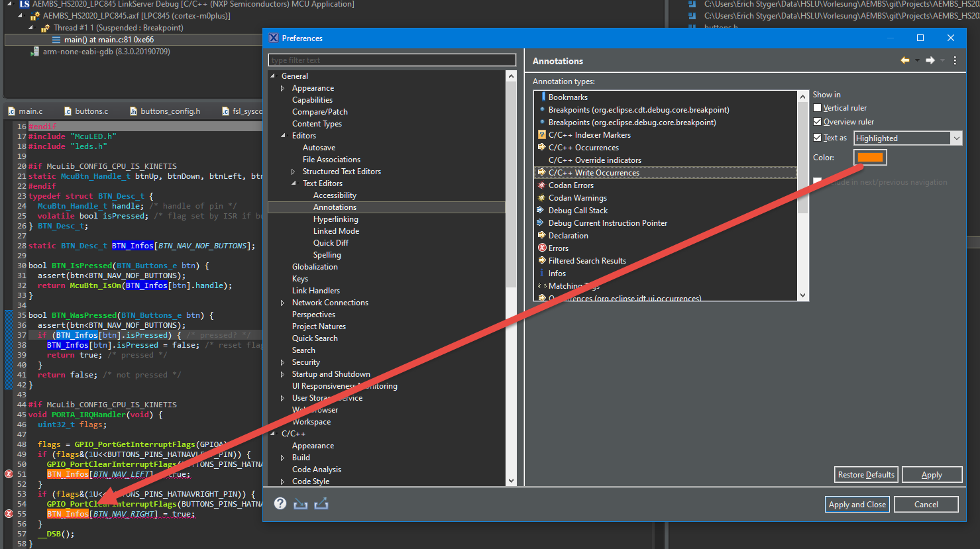This screenshot has height=549, width=980.
Task: Open the three-dot view menu in Annotations
Action: pyautogui.click(x=955, y=60)
